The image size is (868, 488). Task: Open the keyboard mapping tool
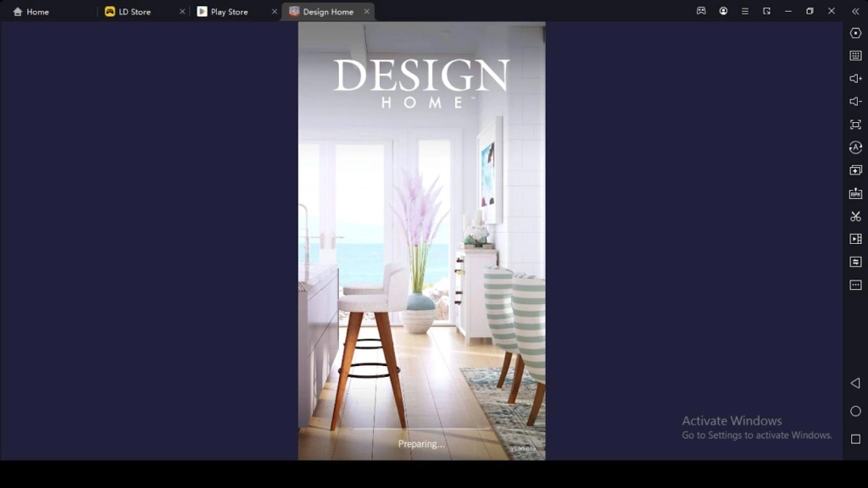pyautogui.click(x=855, y=57)
